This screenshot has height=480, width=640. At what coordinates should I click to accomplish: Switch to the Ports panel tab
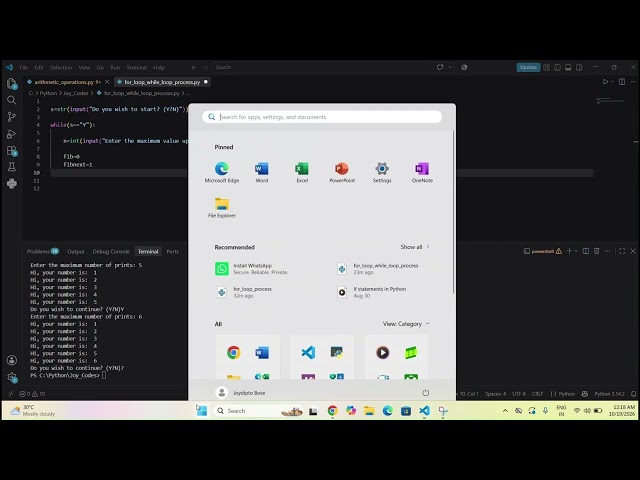(173, 251)
